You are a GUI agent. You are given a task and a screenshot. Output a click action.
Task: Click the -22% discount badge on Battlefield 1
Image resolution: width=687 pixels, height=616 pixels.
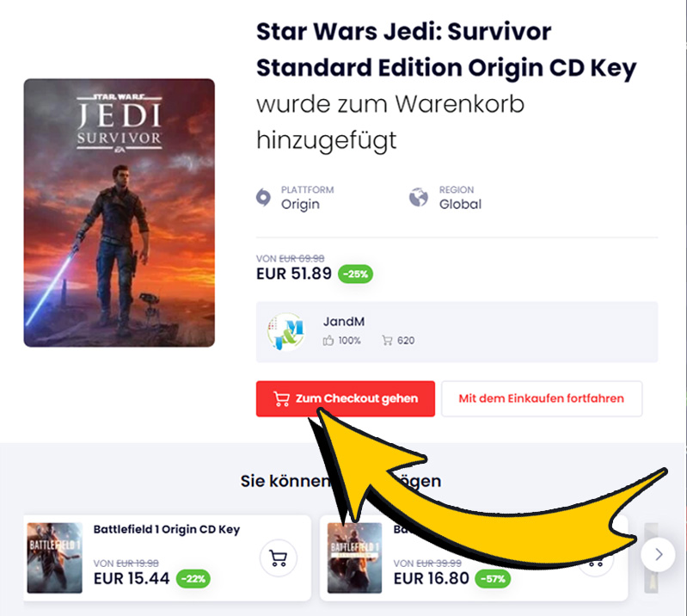(x=193, y=579)
